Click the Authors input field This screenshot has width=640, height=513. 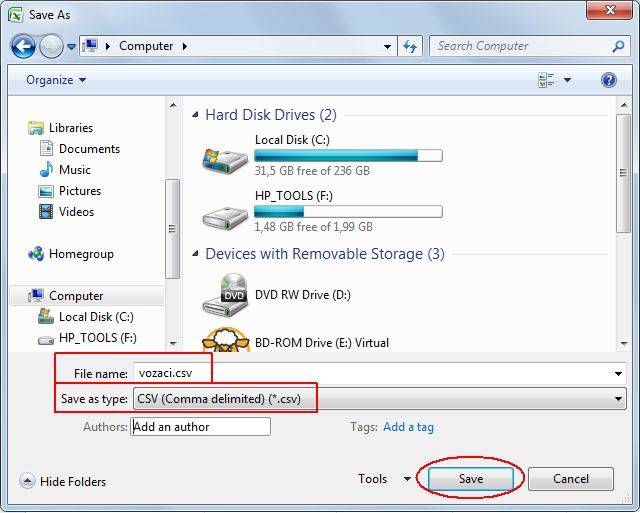[x=200, y=427]
